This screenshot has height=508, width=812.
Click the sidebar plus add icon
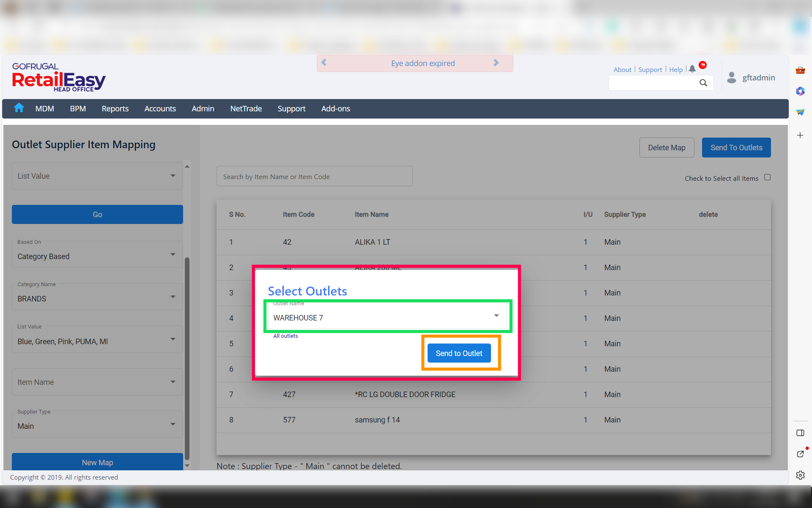tap(800, 135)
